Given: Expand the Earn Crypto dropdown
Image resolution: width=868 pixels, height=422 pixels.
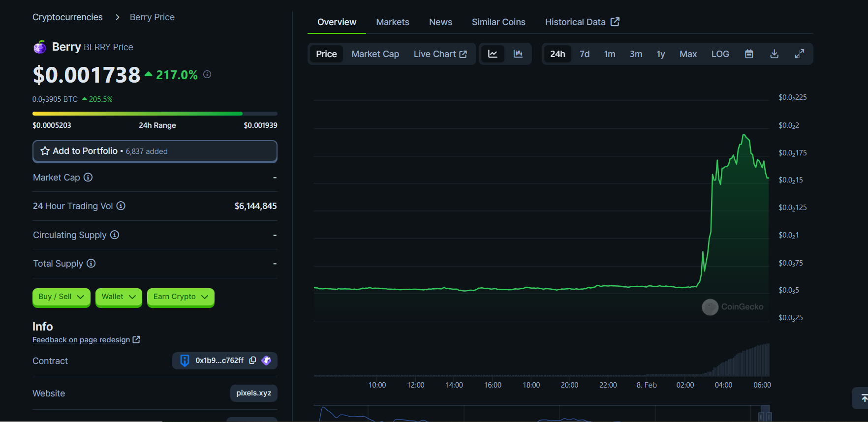Looking at the screenshot, I should (x=181, y=297).
